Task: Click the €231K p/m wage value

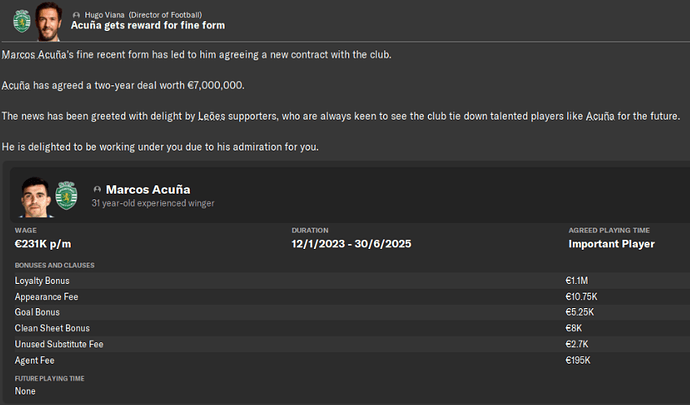Action: pyautogui.click(x=45, y=244)
